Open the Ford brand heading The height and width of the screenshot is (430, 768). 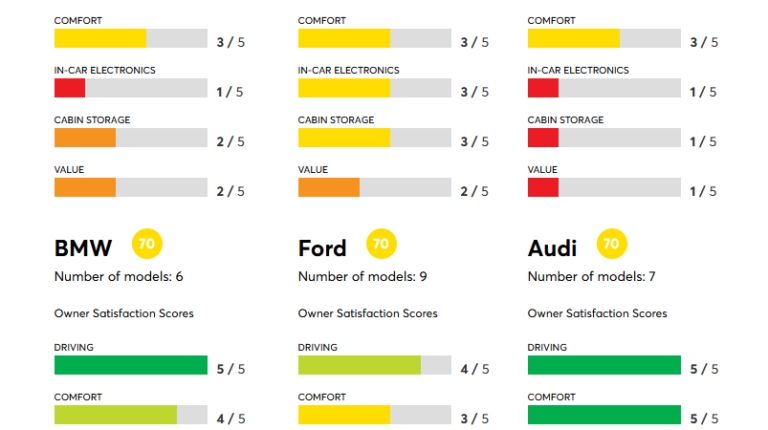[322, 247]
